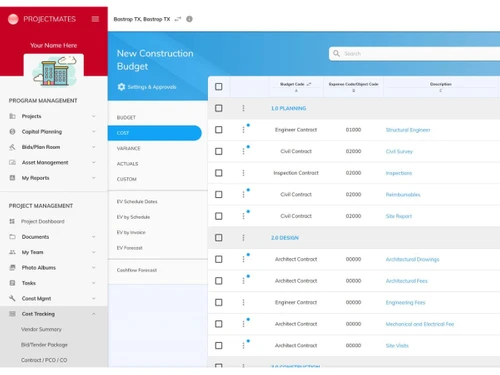This screenshot has width=500, height=375.
Task: Click the Budget Code sort icon
Action: click(x=309, y=84)
